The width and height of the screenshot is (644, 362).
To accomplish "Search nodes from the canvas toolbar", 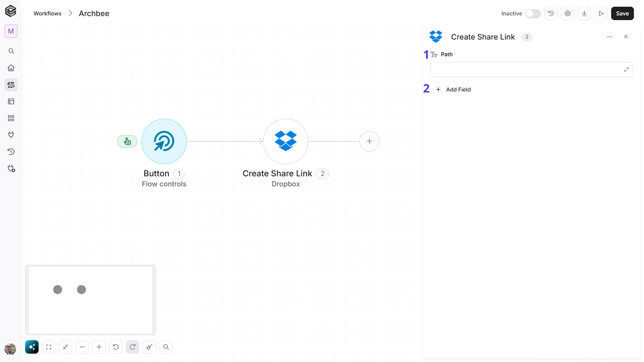I will click(166, 347).
